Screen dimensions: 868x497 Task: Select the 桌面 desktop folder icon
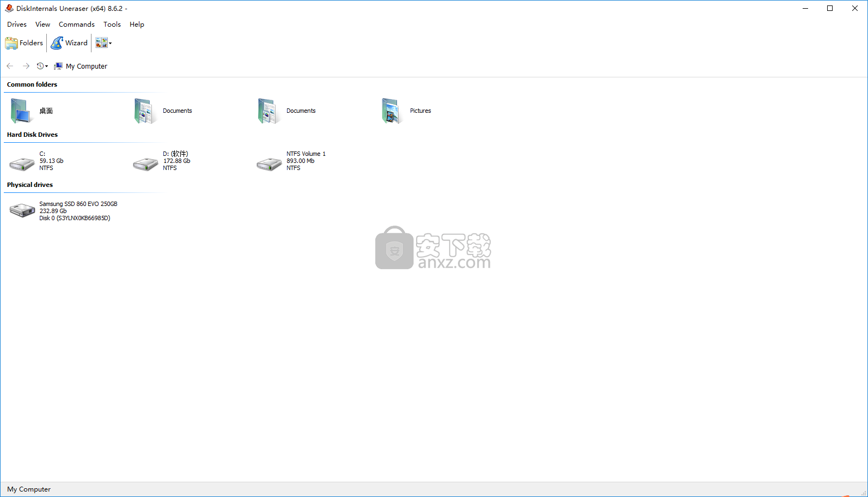(22, 111)
